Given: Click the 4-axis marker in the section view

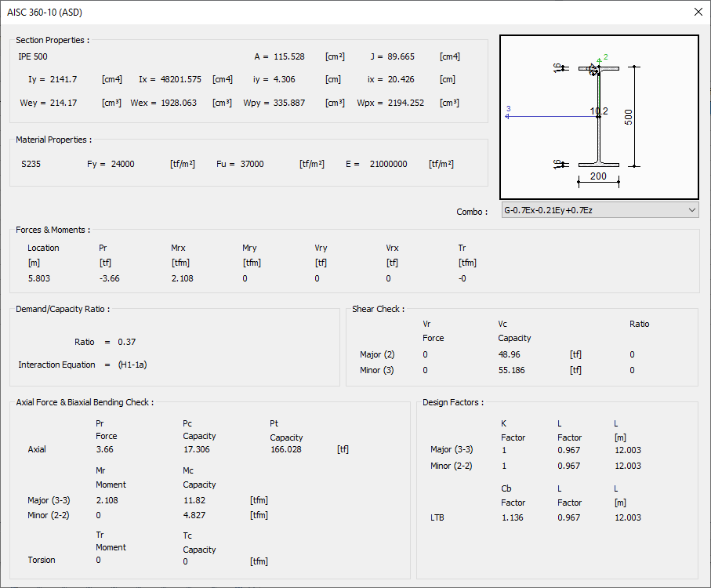Looking at the screenshot, I should 509,117.
